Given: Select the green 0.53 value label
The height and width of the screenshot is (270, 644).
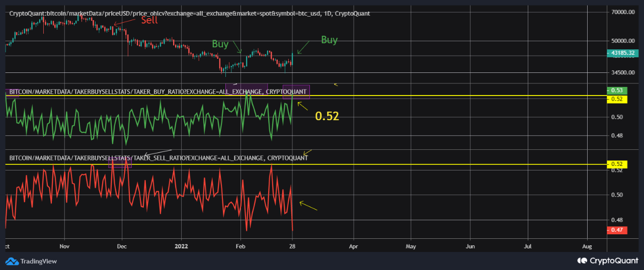Looking at the screenshot, I should (617, 91).
